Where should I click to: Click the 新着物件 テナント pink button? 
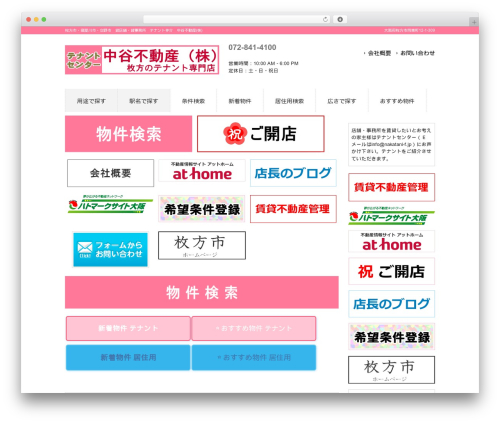(128, 328)
